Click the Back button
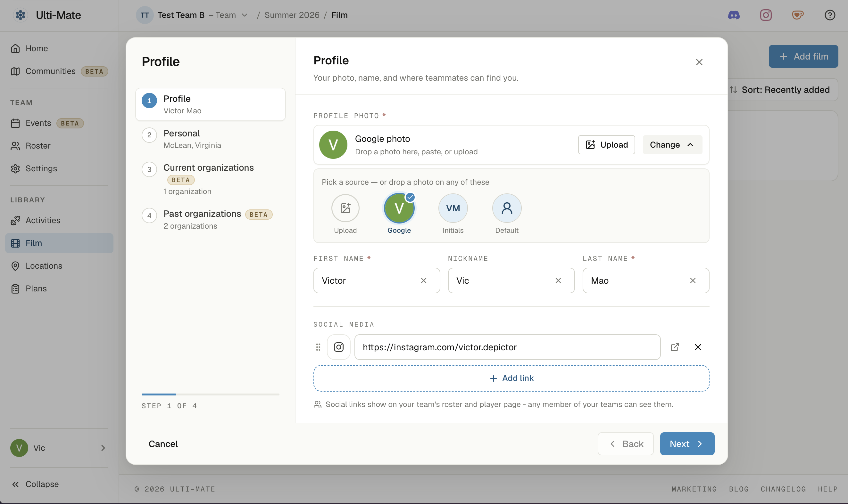 pyautogui.click(x=626, y=444)
